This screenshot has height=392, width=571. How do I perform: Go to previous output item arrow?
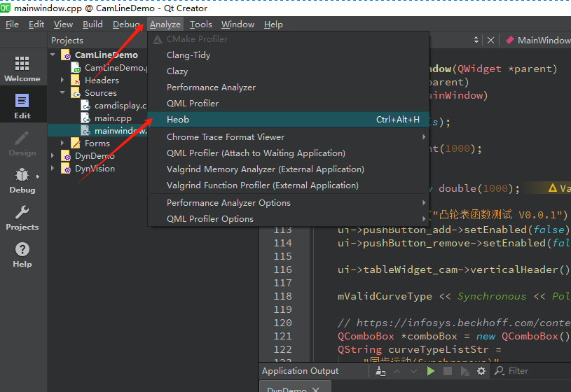pyautogui.click(x=397, y=371)
